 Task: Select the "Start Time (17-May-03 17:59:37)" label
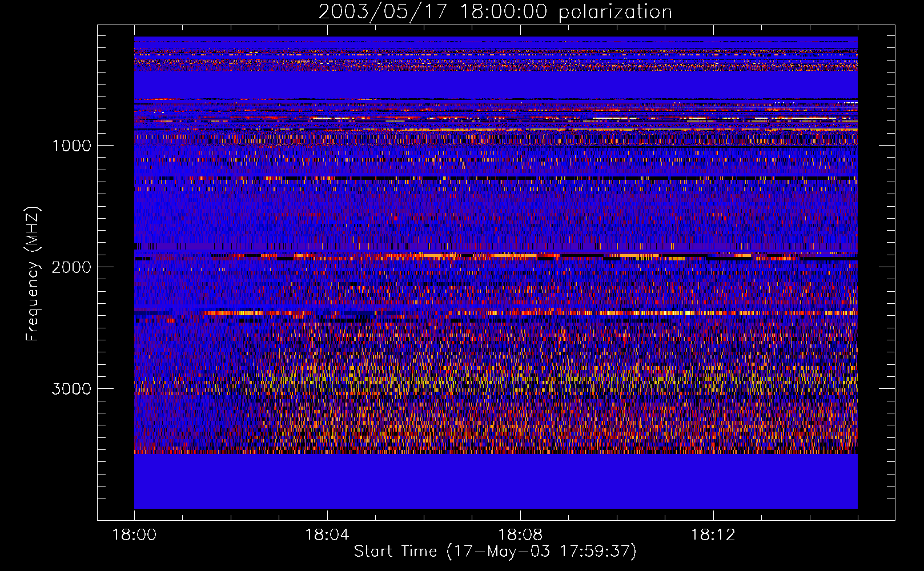(495, 552)
